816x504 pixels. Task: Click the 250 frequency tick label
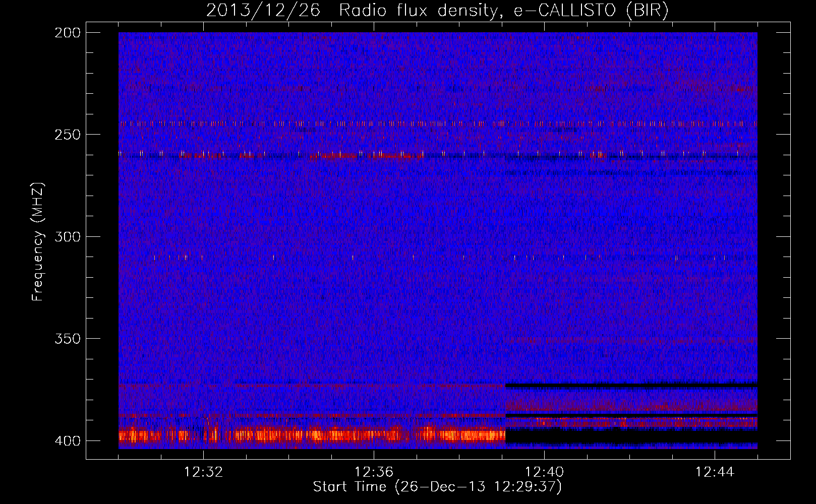[67, 135]
